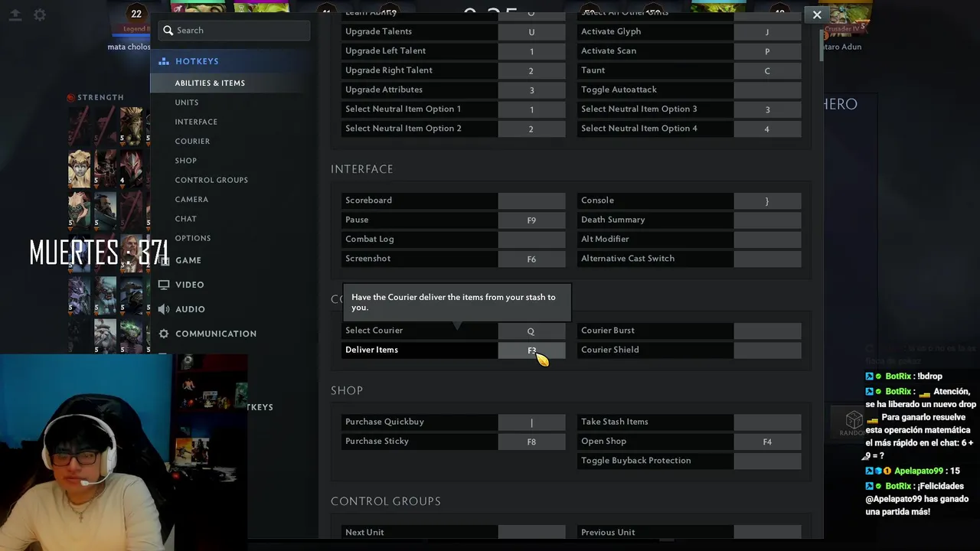Select Chat hotkey category
This screenshot has width=980, height=551.
[x=186, y=219]
